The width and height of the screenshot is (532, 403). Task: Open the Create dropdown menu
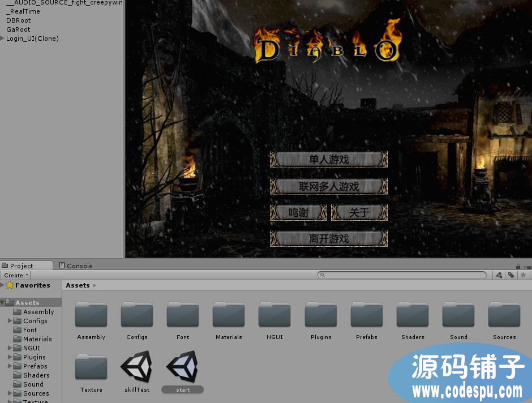(x=16, y=275)
